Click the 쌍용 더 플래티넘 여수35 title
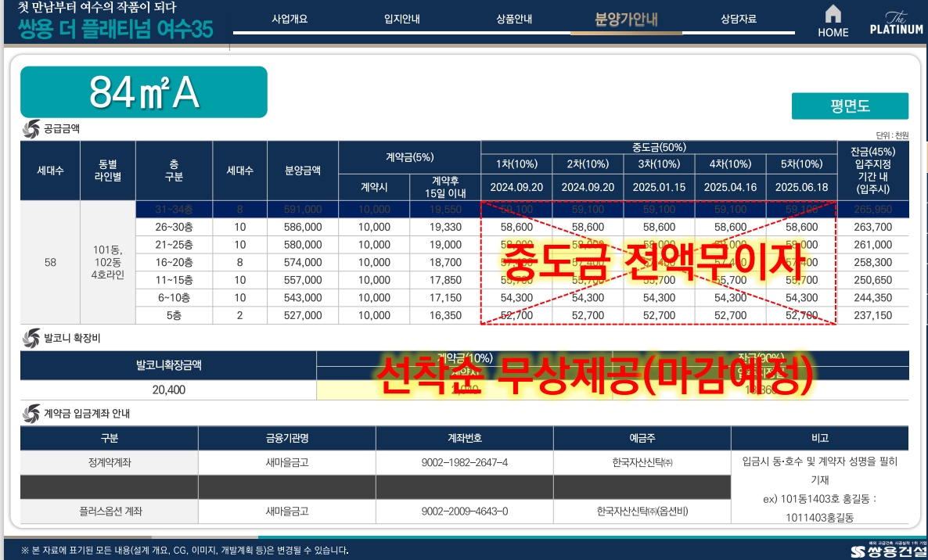928x560 pixels. [115, 29]
